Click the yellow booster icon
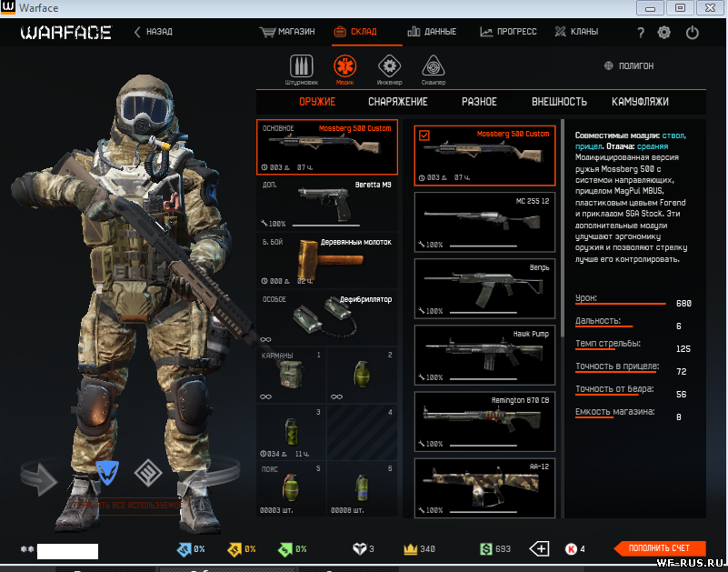The width and height of the screenshot is (728, 572). pyautogui.click(x=234, y=549)
